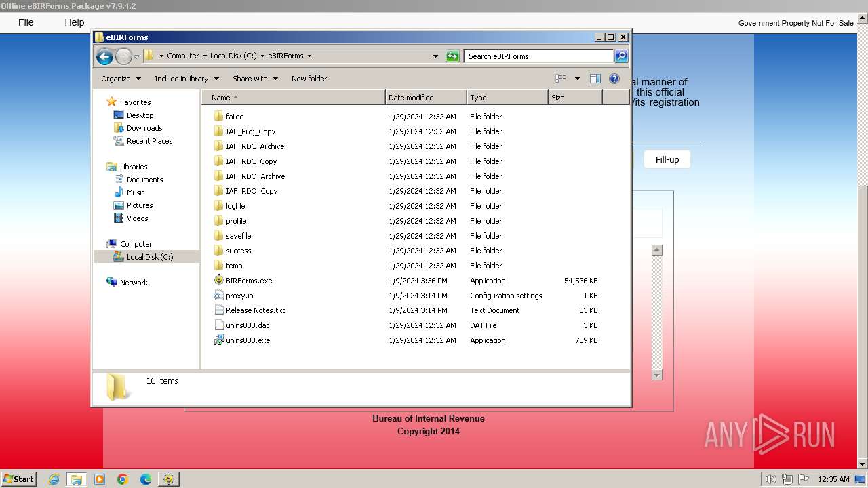Open the address bar history dropdown
Image resolution: width=868 pixels, height=488 pixels.
click(435, 56)
